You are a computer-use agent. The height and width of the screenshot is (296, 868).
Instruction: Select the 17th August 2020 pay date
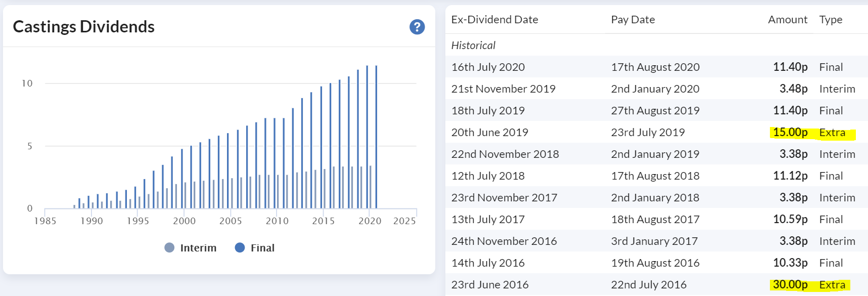click(655, 67)
